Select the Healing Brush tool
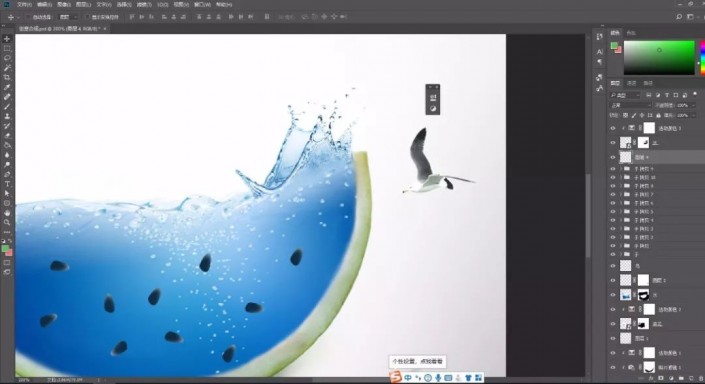 pyautogui.click(x=7, y=97)
